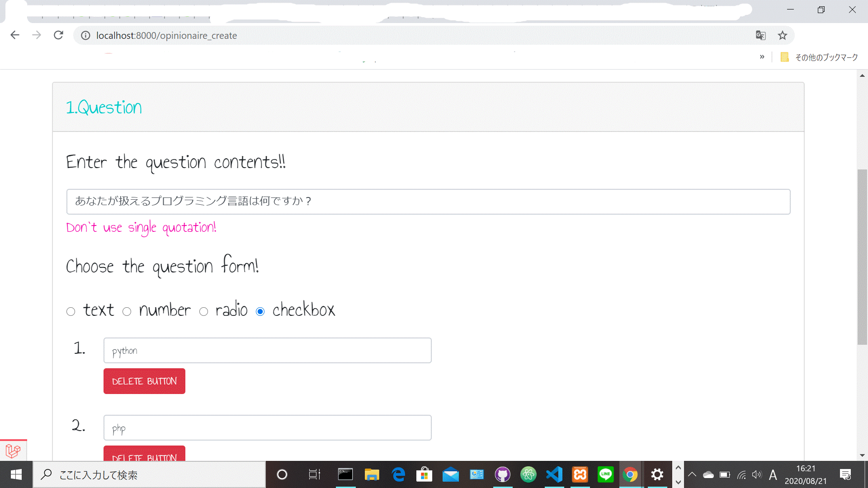Image resolution: width=868 pixels, height=488 pixels.
Task: Click the question contents text field
Action: (428, 202)
